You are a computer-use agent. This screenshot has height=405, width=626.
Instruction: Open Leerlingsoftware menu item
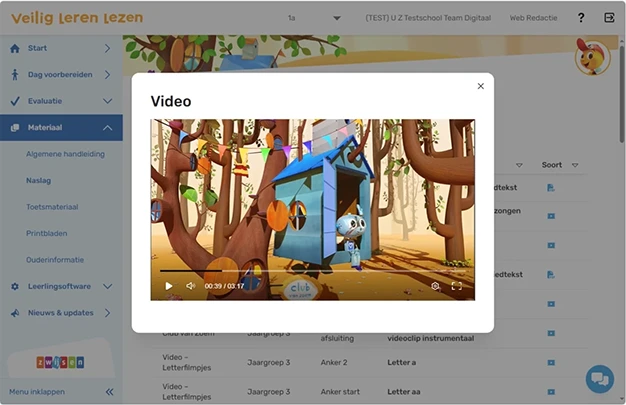click(61, 286)
